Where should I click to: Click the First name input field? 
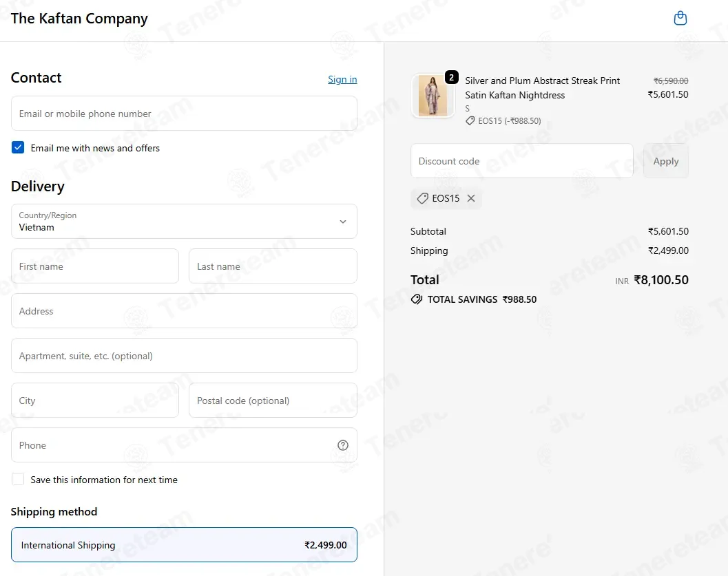pyautogui.click(x=95, y=266)
